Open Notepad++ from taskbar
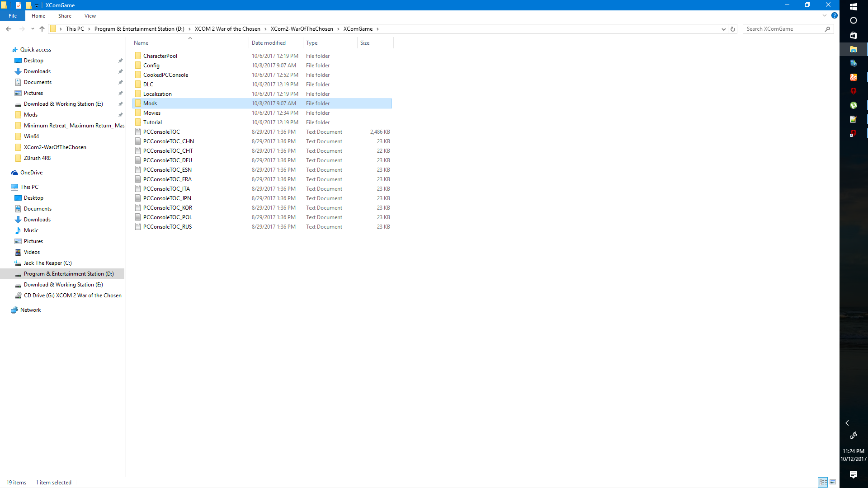Image resolution: width=868 pixels, height=488 pixels. pos(854,119)
